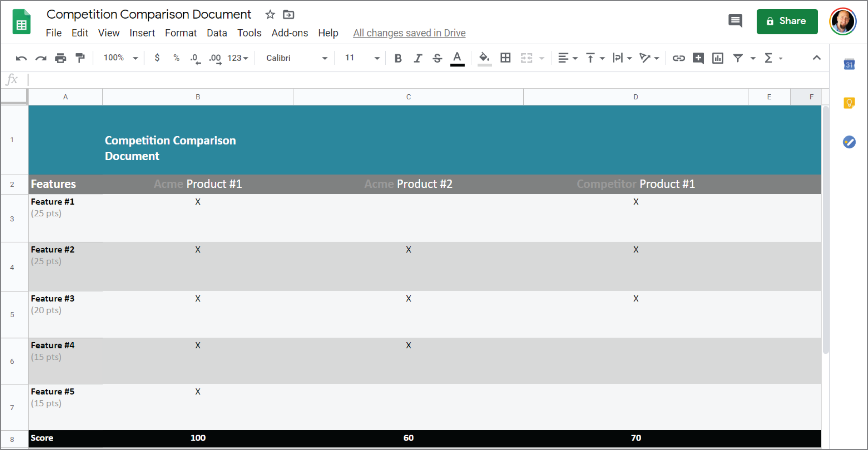Open Google Keep from the side panel
The width and height of the screenshot is (868, 450).
849,103
